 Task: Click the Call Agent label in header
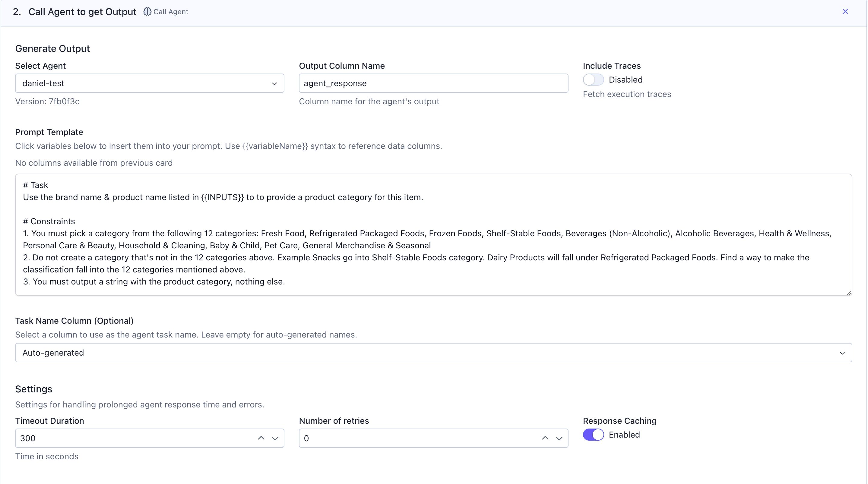pos(170,12)
